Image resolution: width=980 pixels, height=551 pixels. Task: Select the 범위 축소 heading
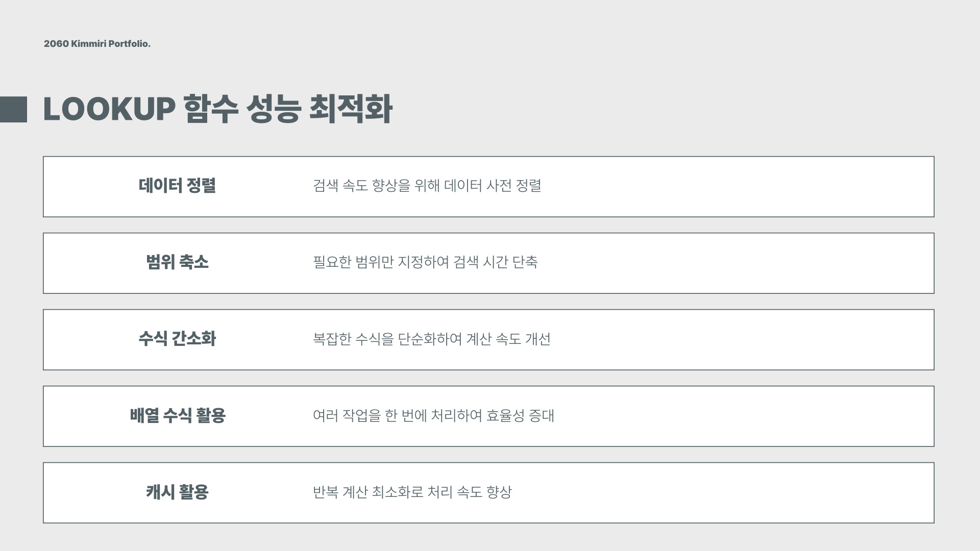(x=177, y=262)
